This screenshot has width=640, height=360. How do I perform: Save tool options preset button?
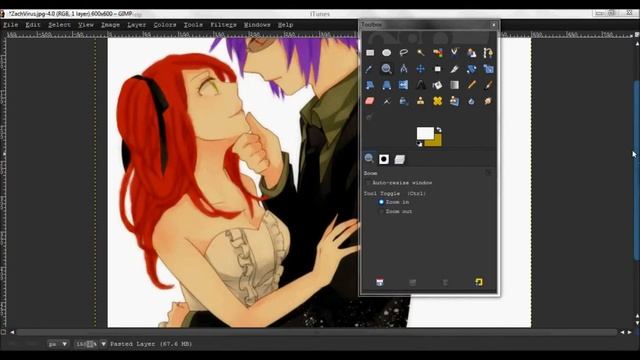tap(380, 282)
